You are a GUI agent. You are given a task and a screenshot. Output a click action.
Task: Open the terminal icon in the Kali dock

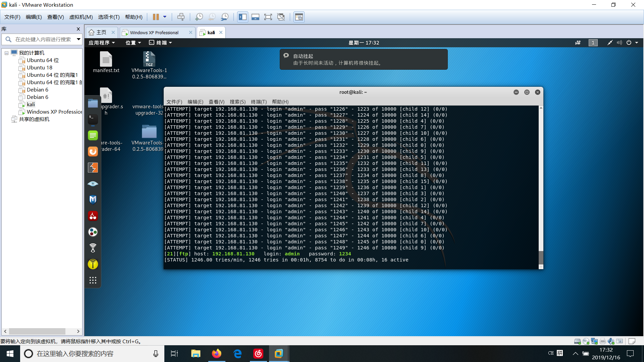93,119
